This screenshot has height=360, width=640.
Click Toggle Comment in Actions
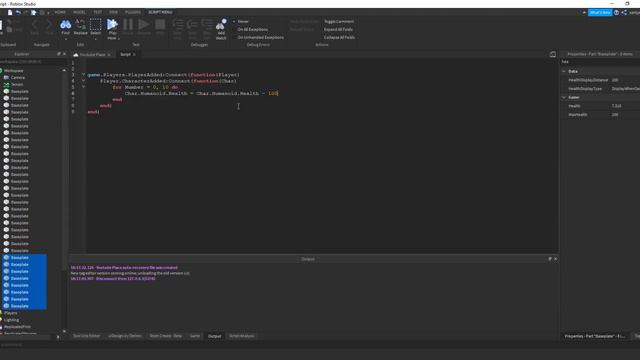[339, 21]
